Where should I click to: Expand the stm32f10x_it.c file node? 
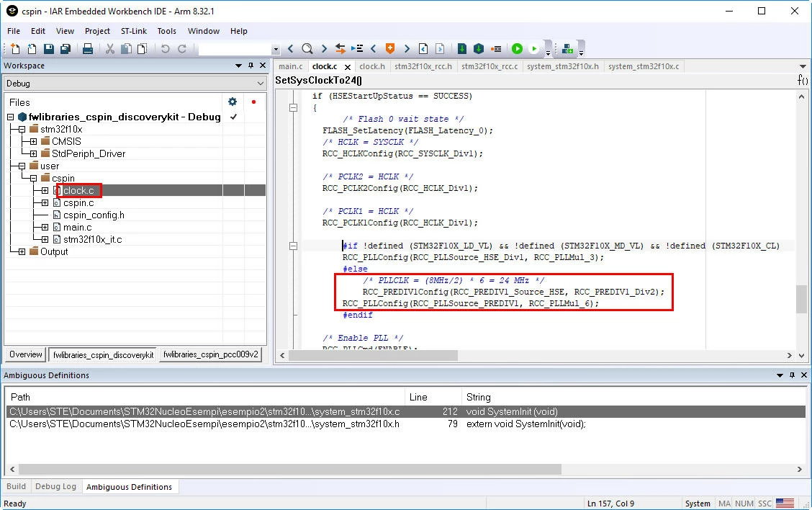coord(45,239)
